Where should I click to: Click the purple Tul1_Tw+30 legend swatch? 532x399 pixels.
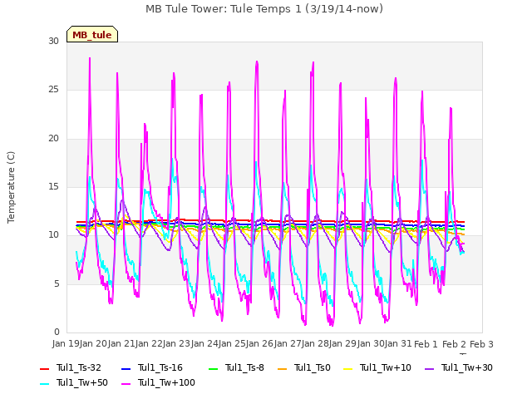[429, 369]
